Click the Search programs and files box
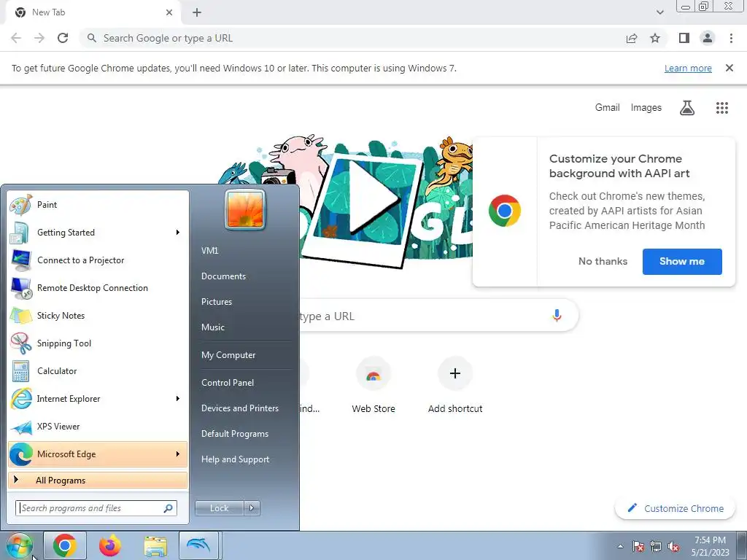Image resolution: width=747 pixels, height=560 pixels. coord(96,508)
